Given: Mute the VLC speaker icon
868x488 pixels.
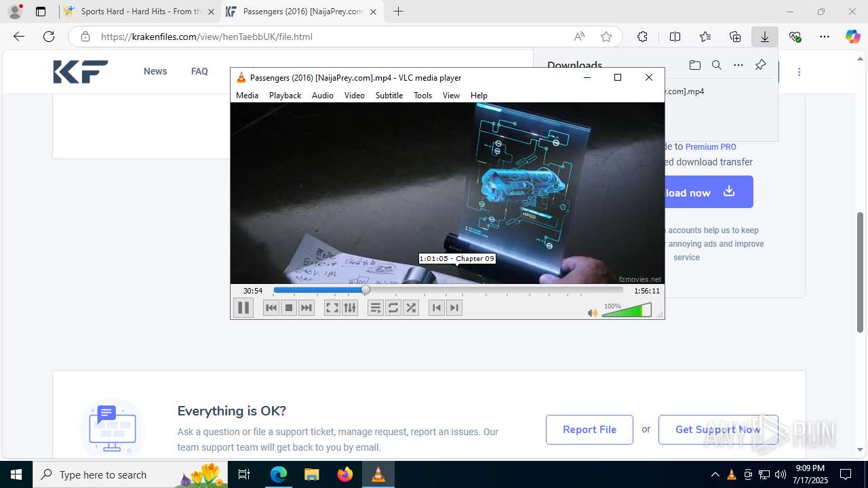Looking at the screenshot, I should pos(592,313).
